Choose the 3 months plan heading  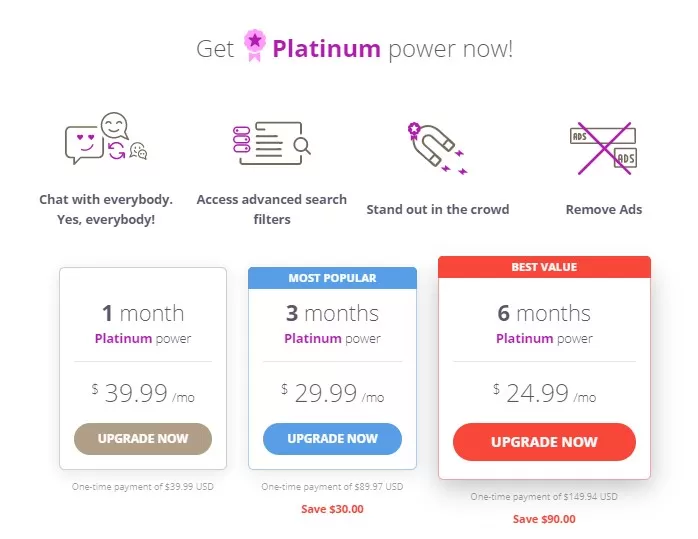332,313
